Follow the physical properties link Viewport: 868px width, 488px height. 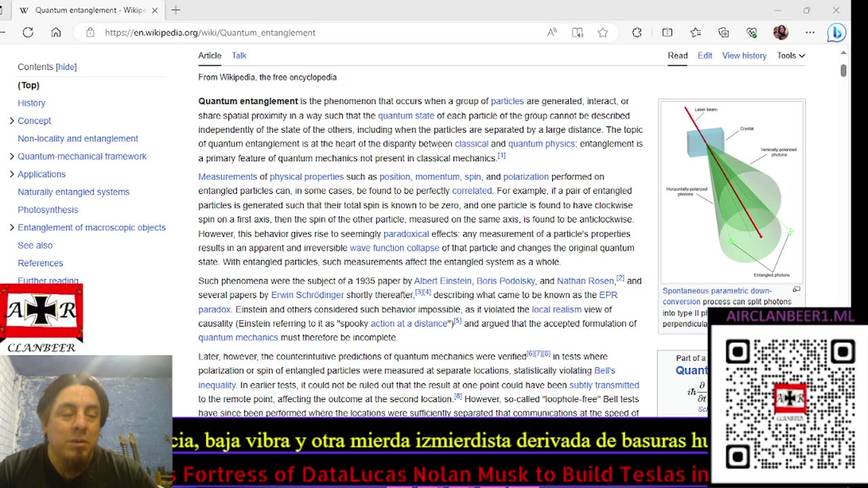click(307, 177)
